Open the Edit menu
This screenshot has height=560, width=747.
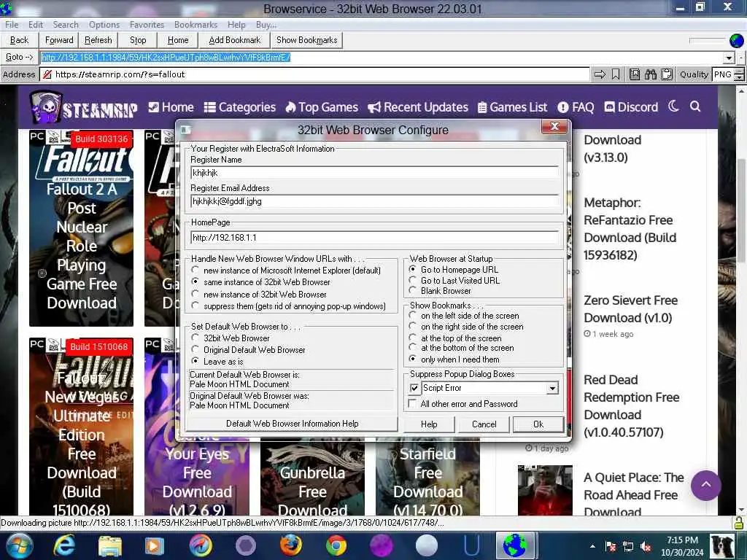tap(36, 25)
